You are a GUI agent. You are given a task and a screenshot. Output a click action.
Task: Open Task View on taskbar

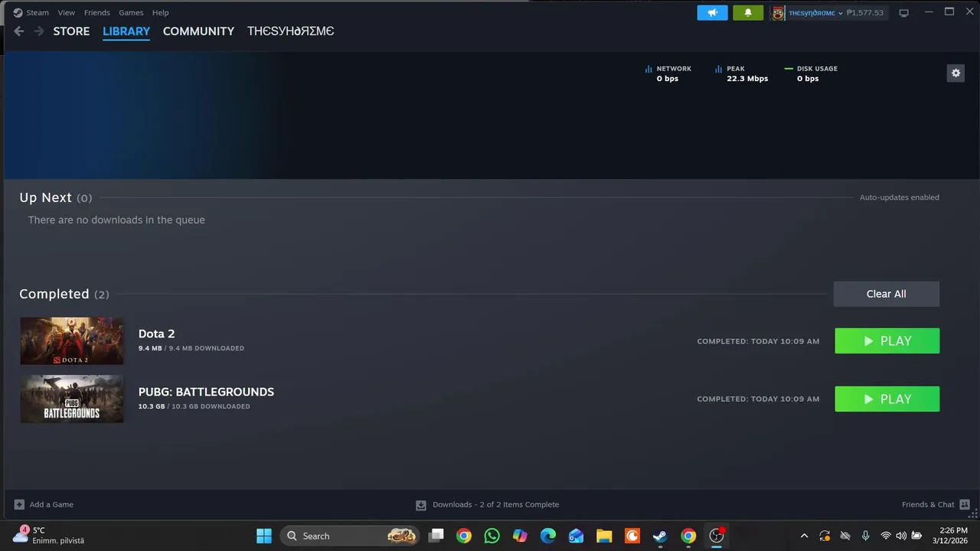coord(436,536)
